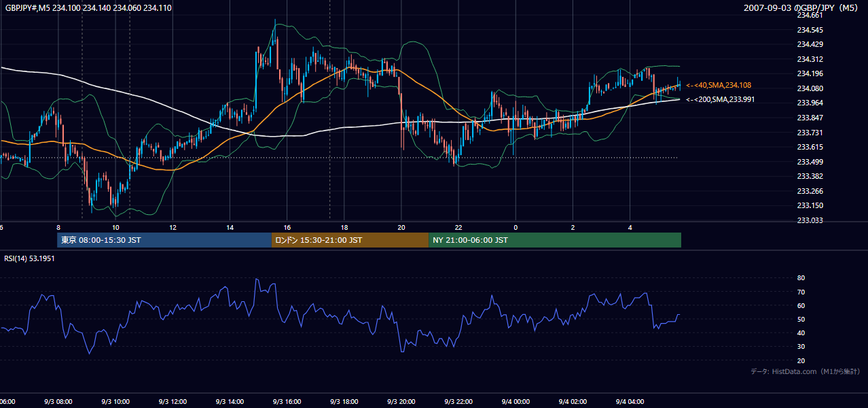Image resolution: width=868 pixels, height=408 pixels.
Task: Click the RSI 30 level label
Action: tap(801, 347)
